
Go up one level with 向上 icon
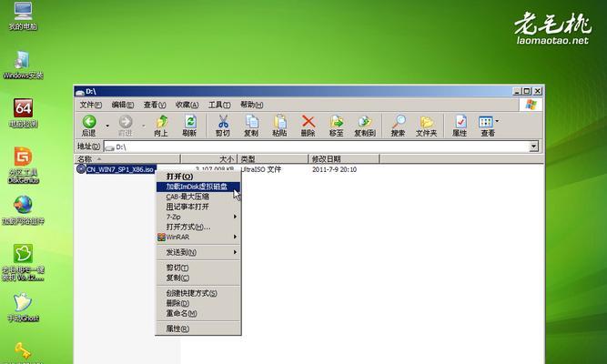pyautogui.click(x=161, y=122)
